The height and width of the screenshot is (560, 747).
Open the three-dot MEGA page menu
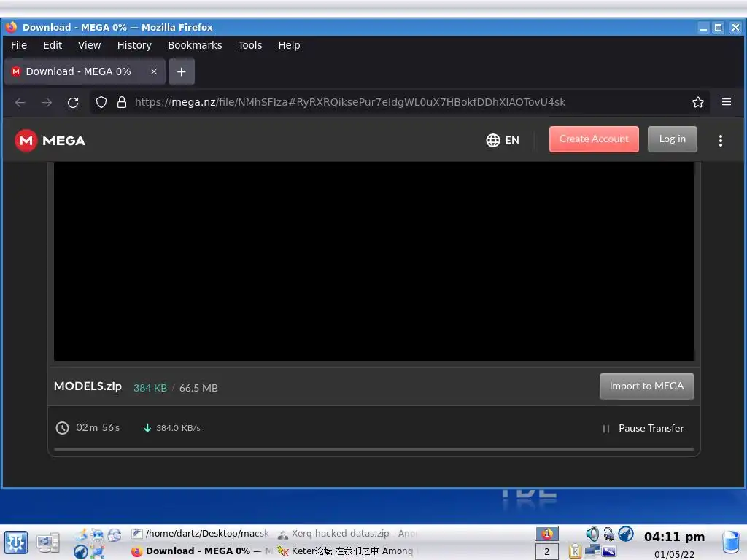click(720, 141)
